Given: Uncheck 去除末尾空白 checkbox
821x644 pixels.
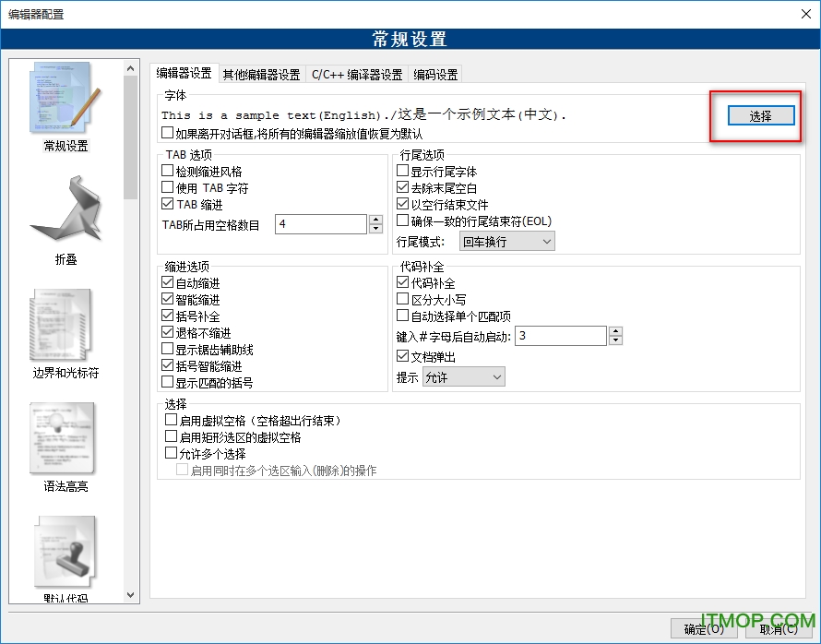Looking at the screenshot, I should pos(402,187).
